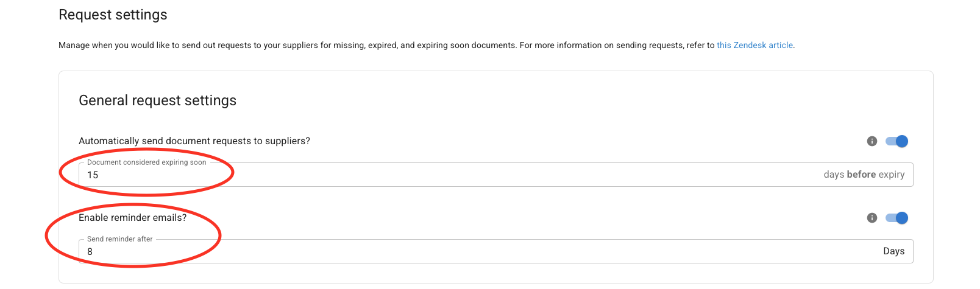
Task: Click the General request settings heading
Action: pyautogui.click(x=157, y=100)
